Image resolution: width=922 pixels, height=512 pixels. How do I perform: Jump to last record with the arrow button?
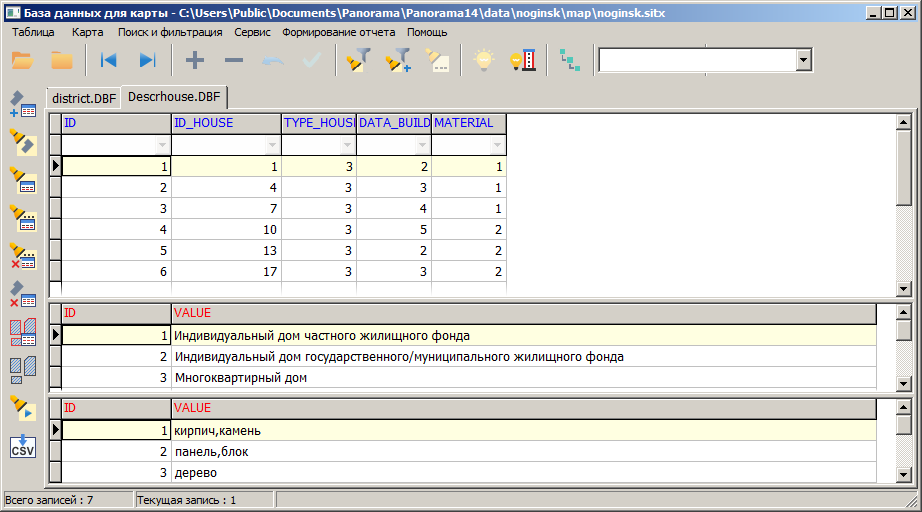point(148,60)
